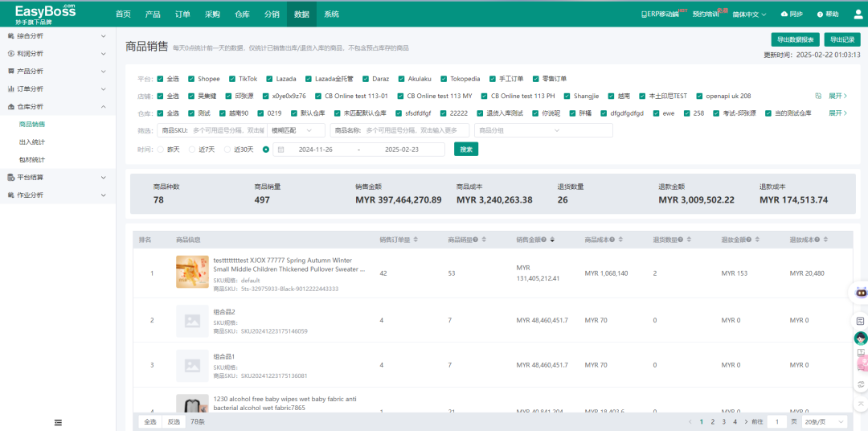This screenshot has height=431, width=868.
Task: Click the 帮助 question mark icon
Action: coord(820,14)
